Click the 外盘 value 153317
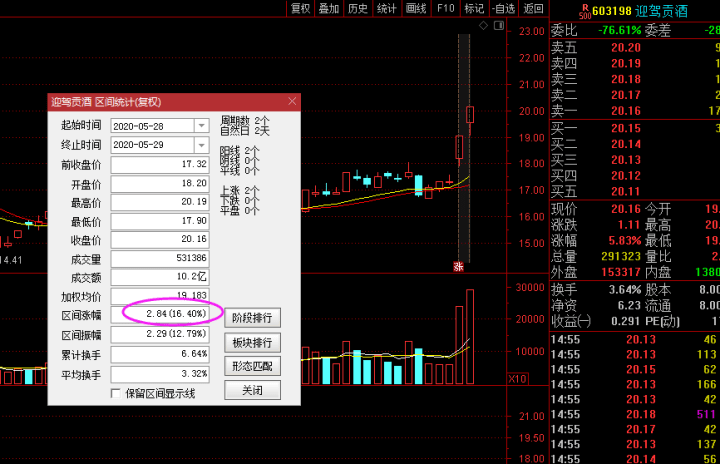The image size is (720, 464). point(621,272)
